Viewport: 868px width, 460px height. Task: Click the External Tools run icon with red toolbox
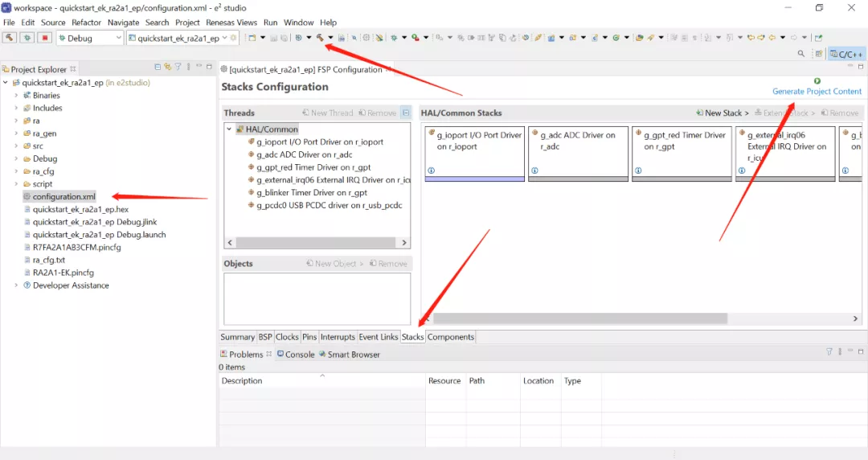(x=416, y=38)
